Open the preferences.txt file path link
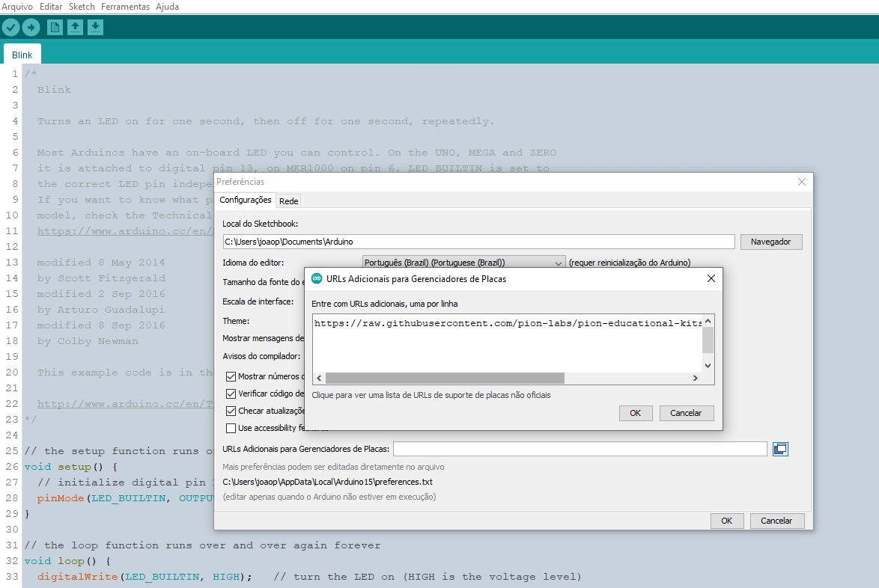This screenshot has height=588, width=879. coord(327,482)
